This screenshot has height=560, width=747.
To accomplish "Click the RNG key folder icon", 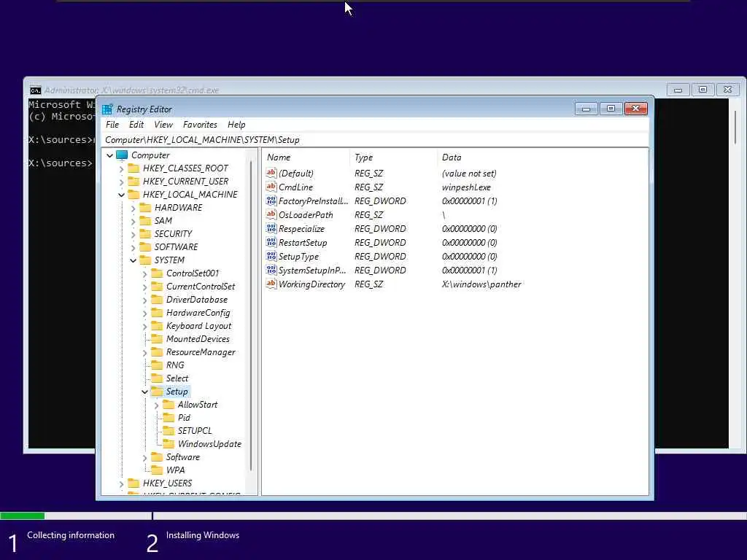I will 157,365.
